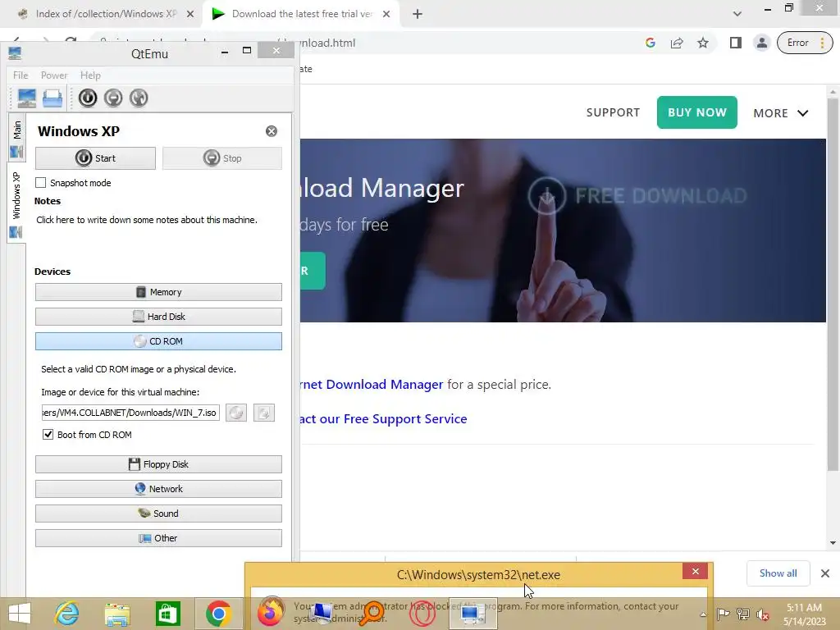Select the Windows XP vertical tab

pyautogui.click(x=16, y=203)
